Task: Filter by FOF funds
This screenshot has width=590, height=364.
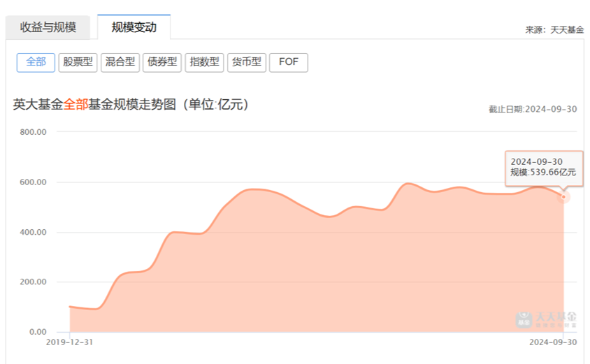Action: click(x=289, y=62)
